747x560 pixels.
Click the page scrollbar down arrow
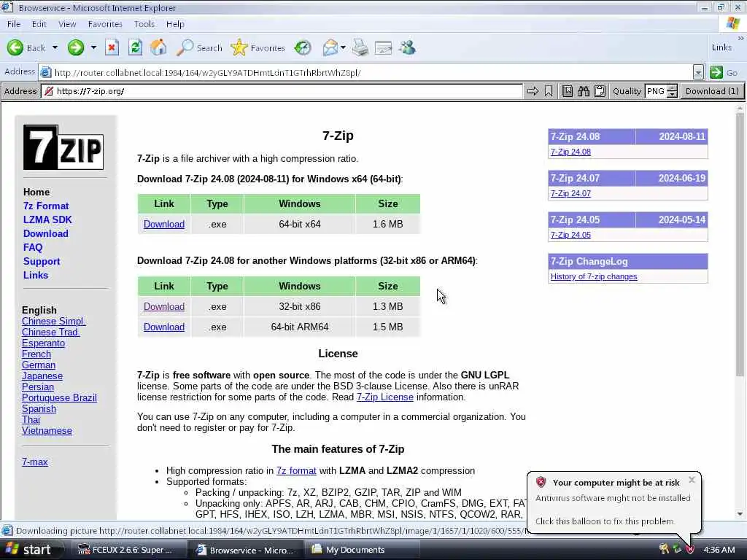click(740, 514)
